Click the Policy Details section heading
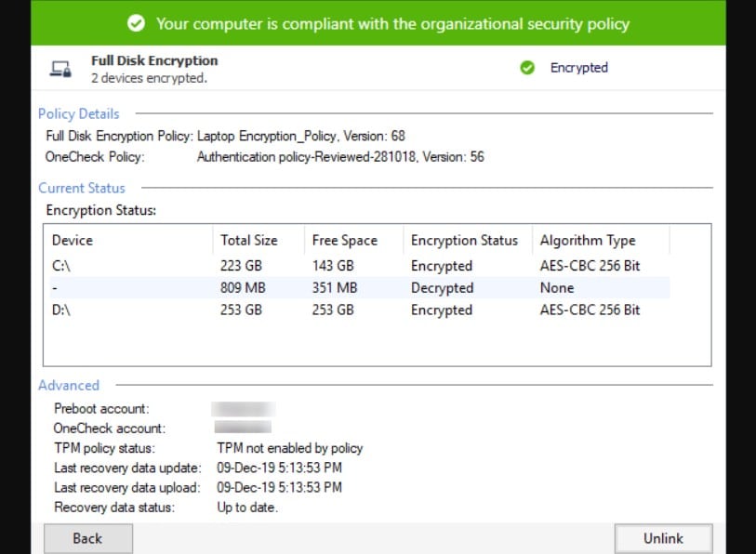Image resolution: width=756 pixels, height=554 pixels. (x=79, y=113)
